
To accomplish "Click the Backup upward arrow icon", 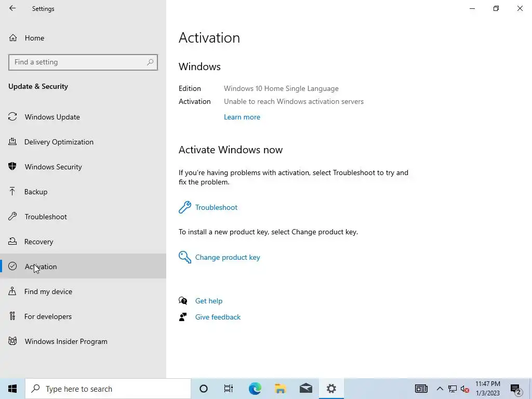I will (x=12, y=191).
